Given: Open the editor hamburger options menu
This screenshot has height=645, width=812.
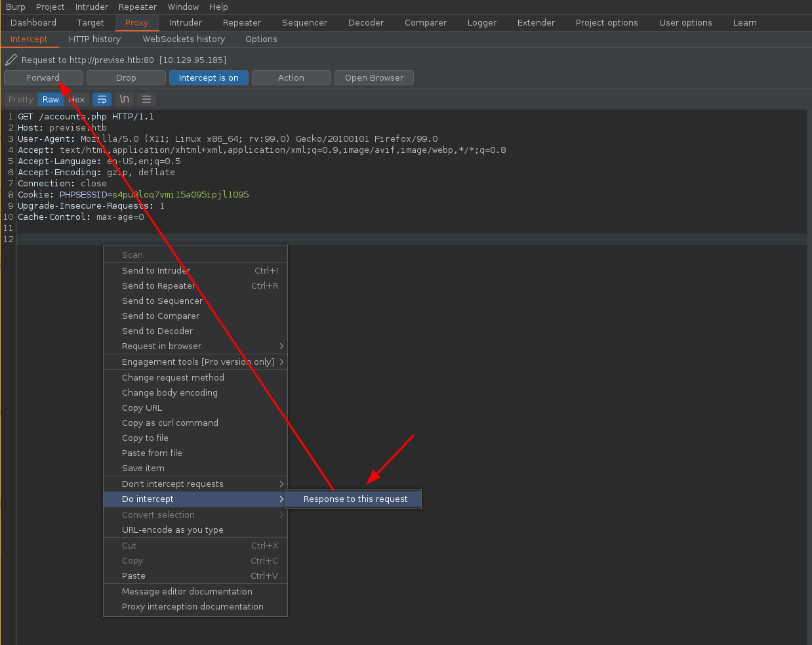Looking at the screenshot, I should pyautogui.click(x=146, y=100).
